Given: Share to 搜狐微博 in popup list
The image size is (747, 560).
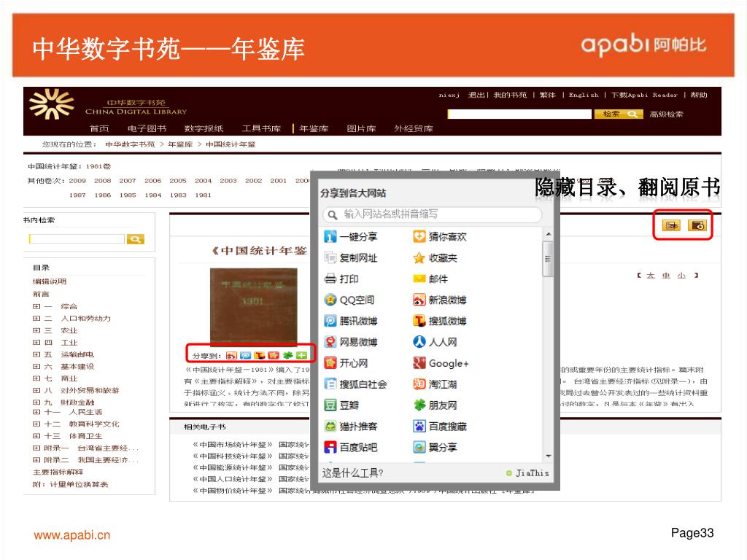Looking at the screenshot, I should pyautogui.click(x=440, y=321).
